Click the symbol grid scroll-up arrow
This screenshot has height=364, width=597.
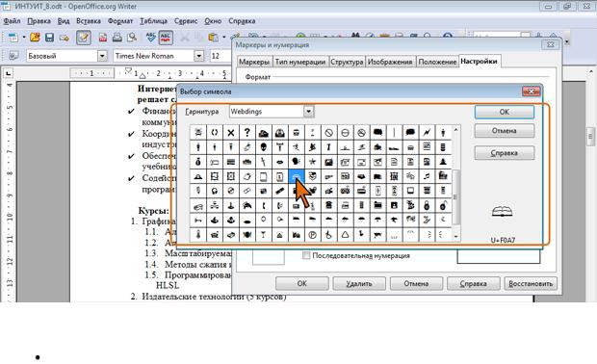point(455,130)
